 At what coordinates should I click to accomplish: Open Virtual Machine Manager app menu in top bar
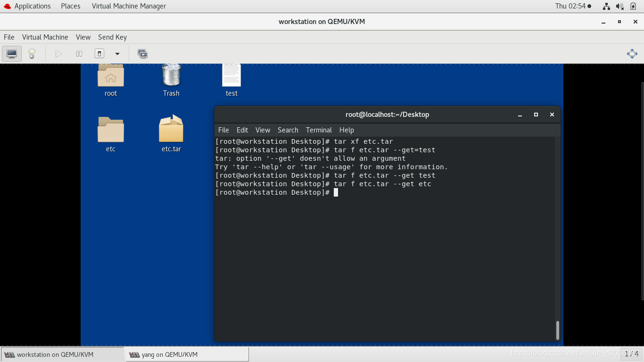(129, 6)
